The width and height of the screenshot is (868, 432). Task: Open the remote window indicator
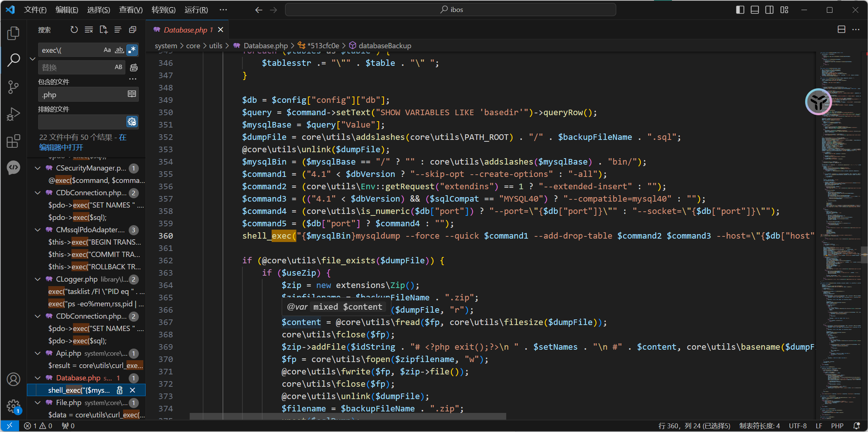10,426
